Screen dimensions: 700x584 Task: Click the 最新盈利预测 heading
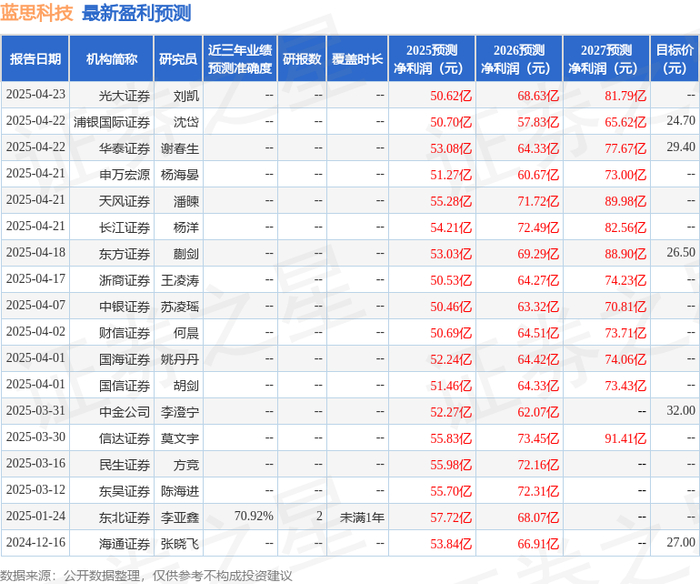coord(137,13)
